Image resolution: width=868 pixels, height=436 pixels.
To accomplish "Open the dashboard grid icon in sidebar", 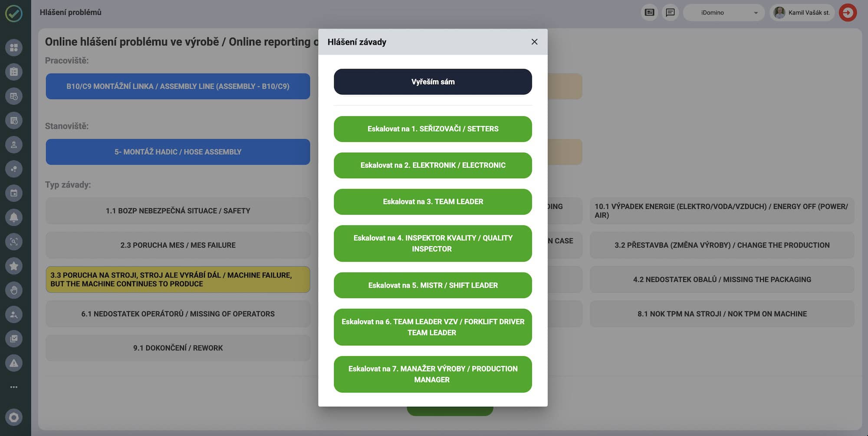I will (14, 47).
